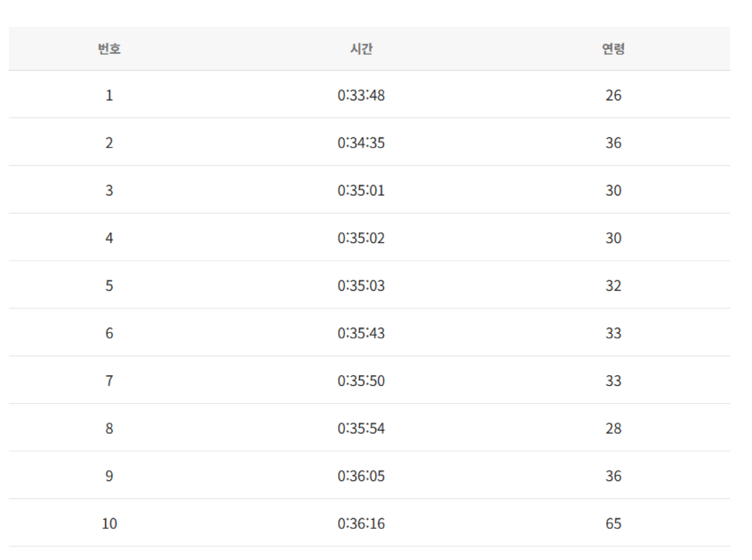This screenshot has width=752, height=560.
Task: Select the time 0:33:48 cell
Action: pos(361,95)
